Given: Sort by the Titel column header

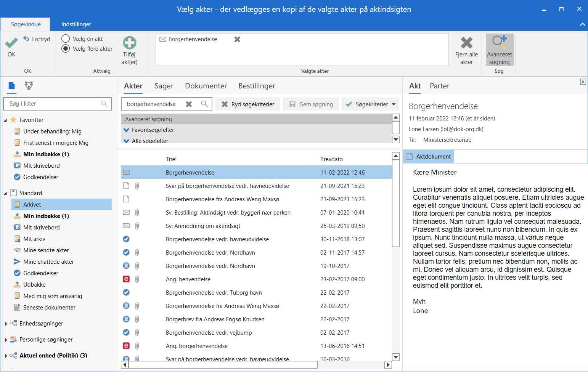Looking at the screenshot, I should 171,159.
